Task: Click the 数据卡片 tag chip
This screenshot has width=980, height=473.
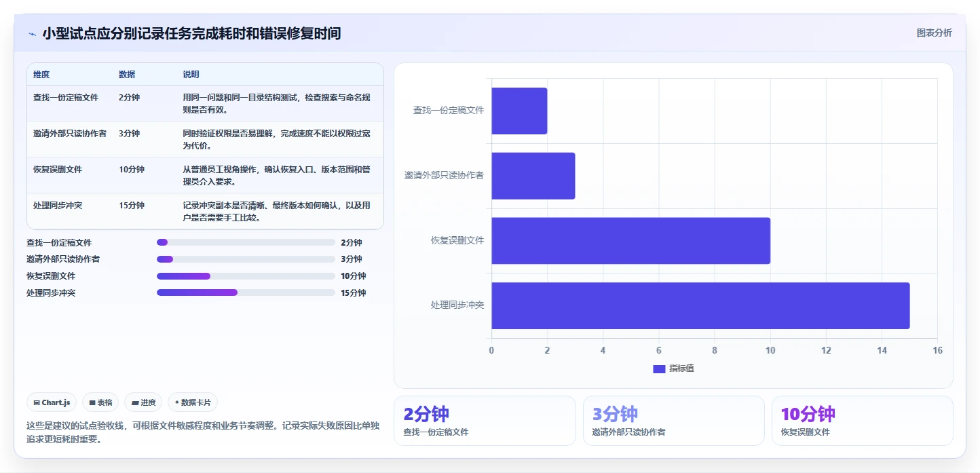Action: click(193, 402)
